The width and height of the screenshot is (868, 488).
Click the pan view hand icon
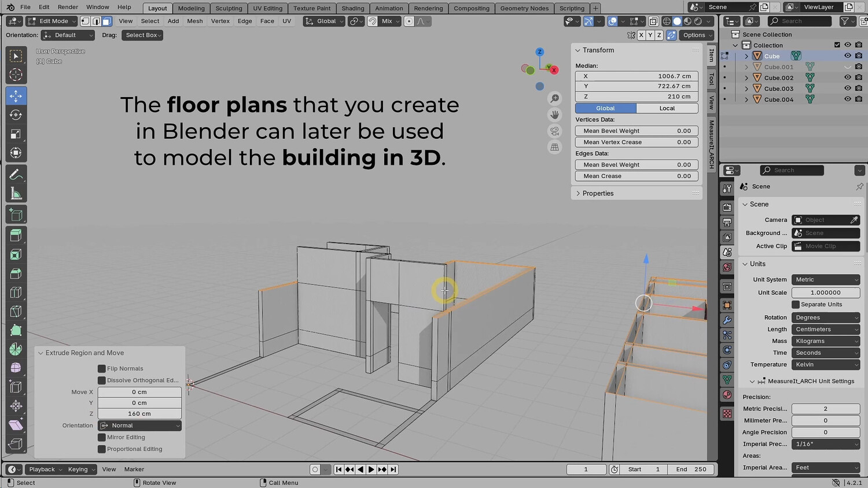point(554,115)
